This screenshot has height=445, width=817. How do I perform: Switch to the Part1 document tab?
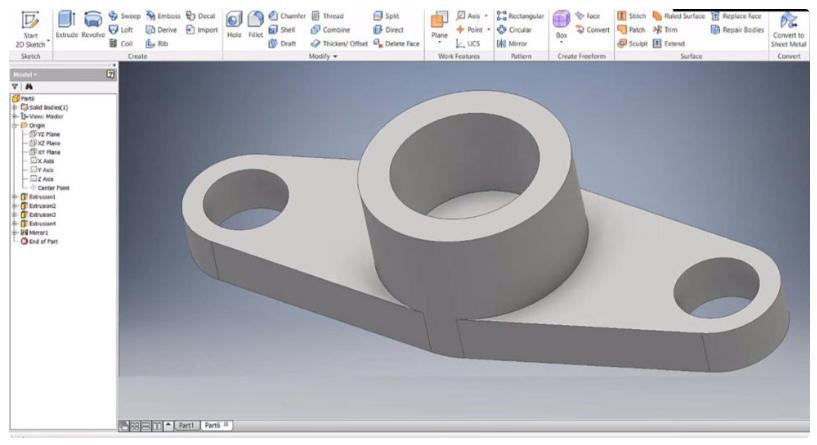click(x=187, y=426)
